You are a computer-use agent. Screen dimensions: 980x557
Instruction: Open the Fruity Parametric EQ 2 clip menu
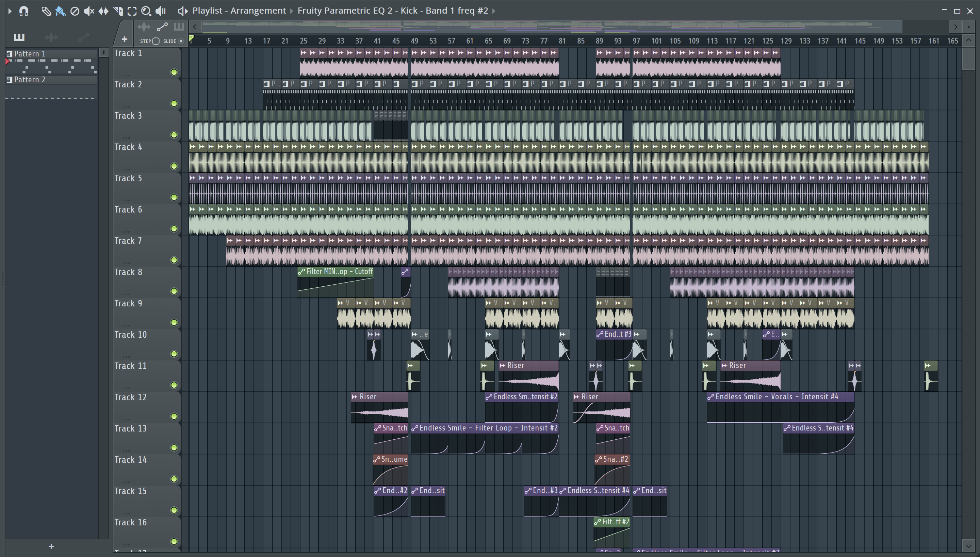393,11
